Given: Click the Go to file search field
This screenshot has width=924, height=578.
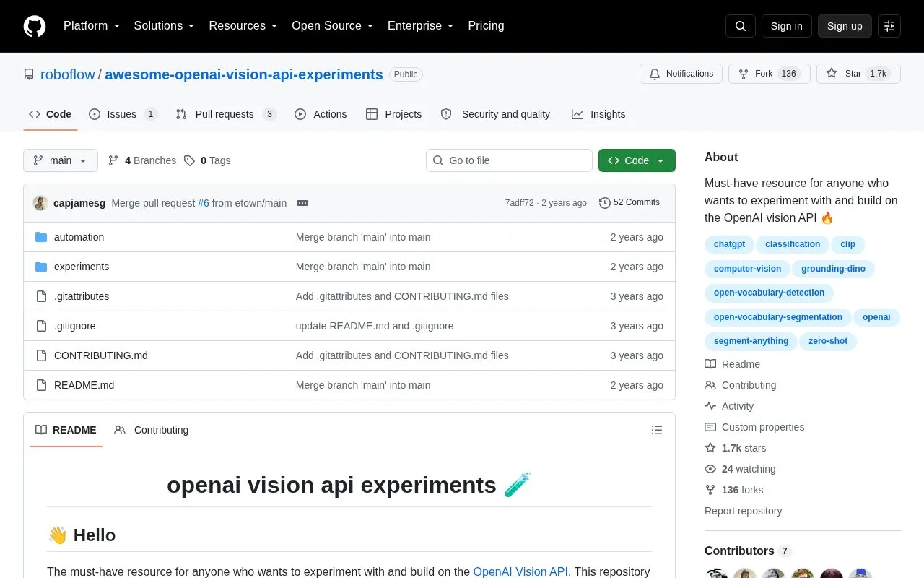Looking at the screenshot, I should 509,160.
